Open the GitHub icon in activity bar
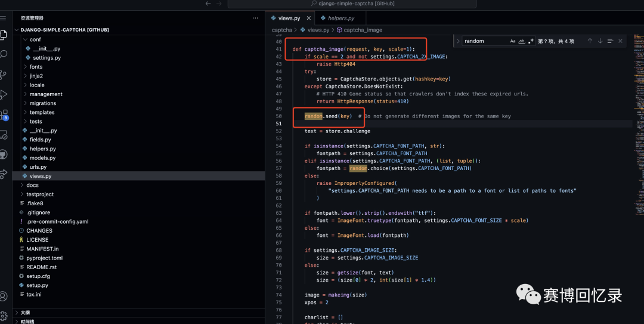Viewport: 644px width, 324px height. (x=4, y=154)
